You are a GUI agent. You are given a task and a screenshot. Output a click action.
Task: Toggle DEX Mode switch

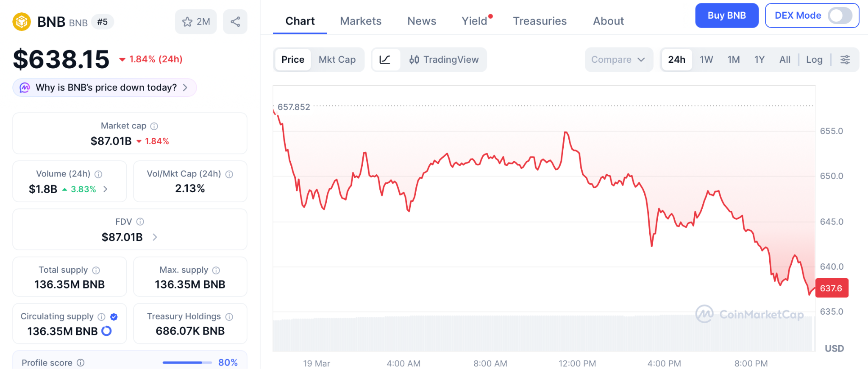[840, 16]
